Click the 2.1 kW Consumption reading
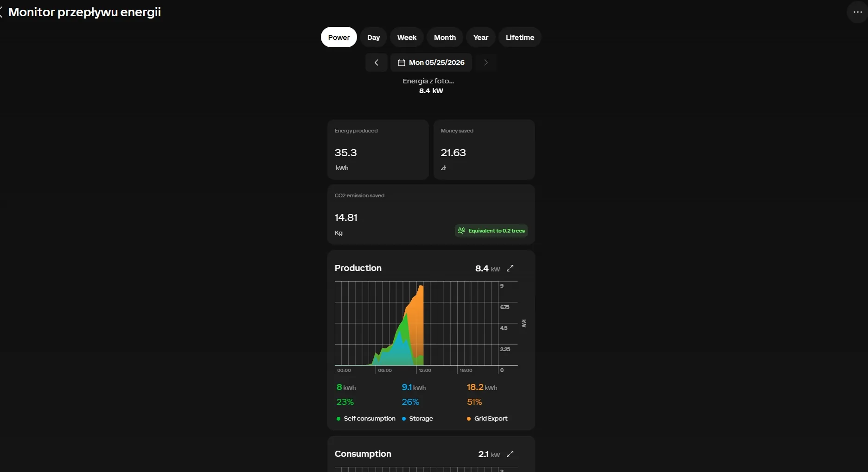The height and width of the screenshot is (472, 868). click(x=489, y=454)
